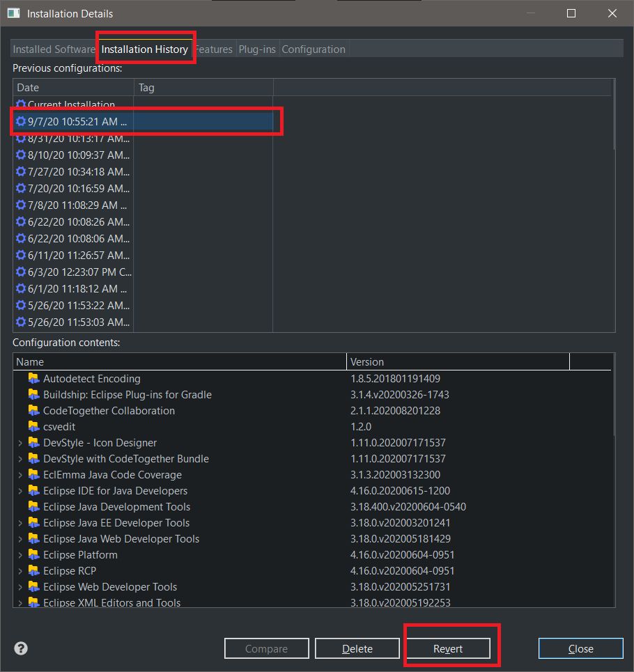Click the Eclipse Web Developer Tools icon
The width and height of the screenshot is (634, 672).
coord(34,586)
